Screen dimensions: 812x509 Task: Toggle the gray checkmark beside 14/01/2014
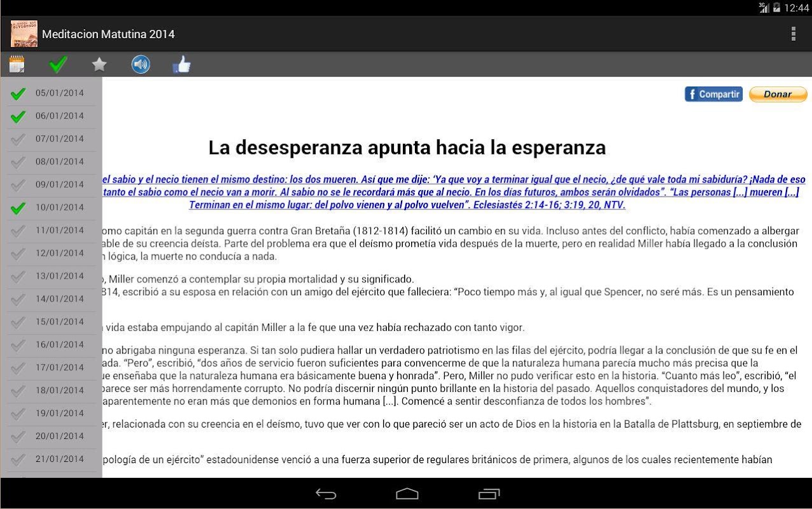pos(18,300)
